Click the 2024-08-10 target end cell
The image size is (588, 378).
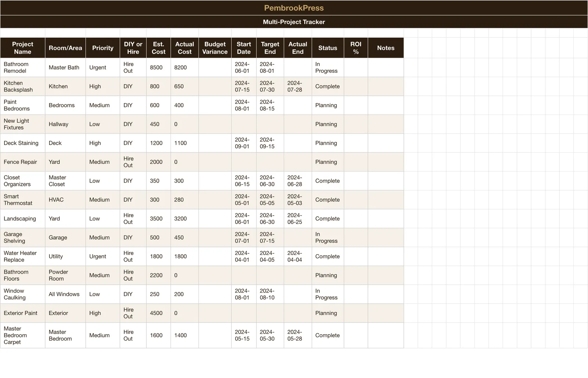pos(270,294)
